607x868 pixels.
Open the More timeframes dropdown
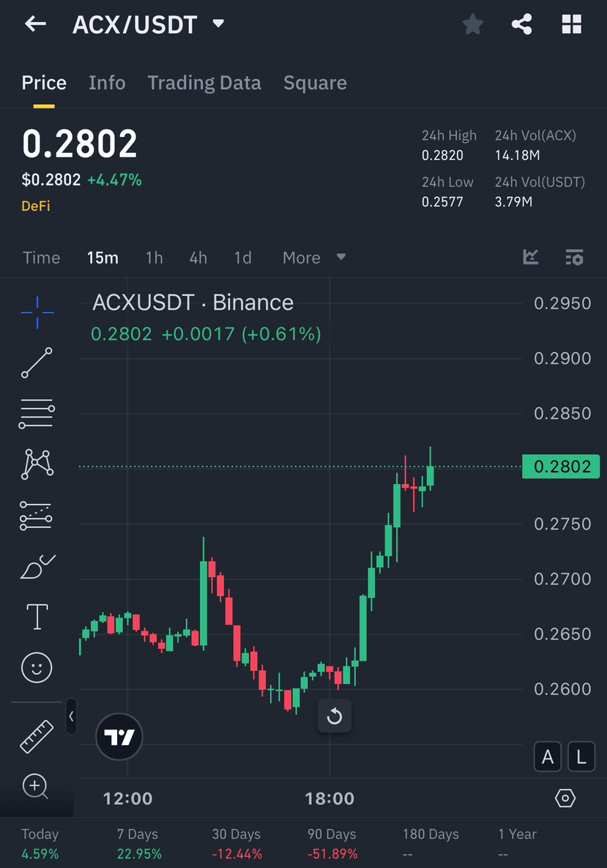[313, 257]
